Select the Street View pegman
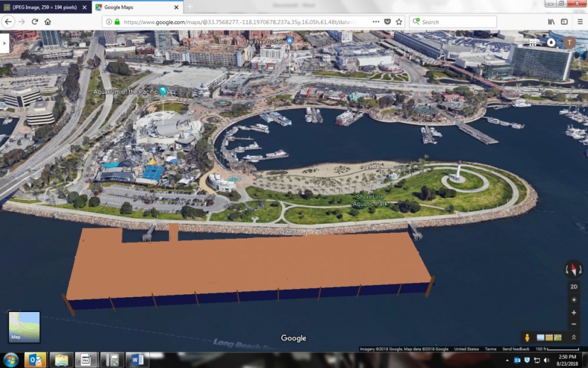This screenshot has width=588, height=368. pyautogui.click(x=527, y=337)
